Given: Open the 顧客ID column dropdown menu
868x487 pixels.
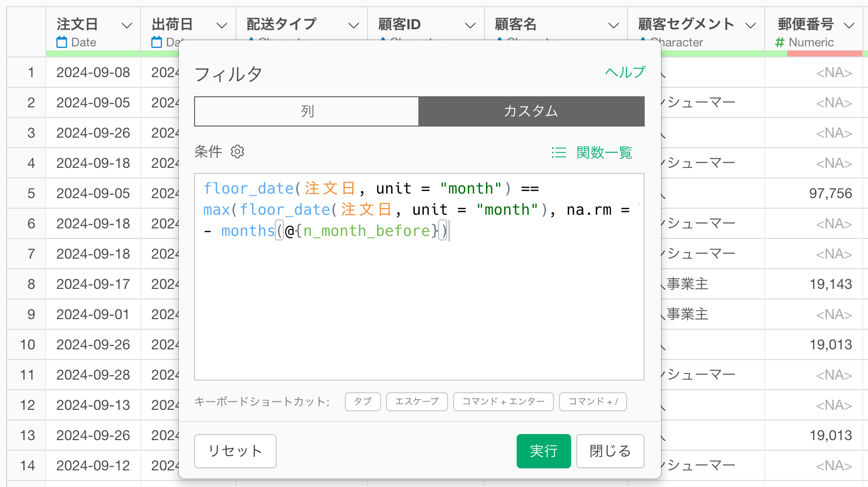Looking at the screenshot, I should coord(470,25).
